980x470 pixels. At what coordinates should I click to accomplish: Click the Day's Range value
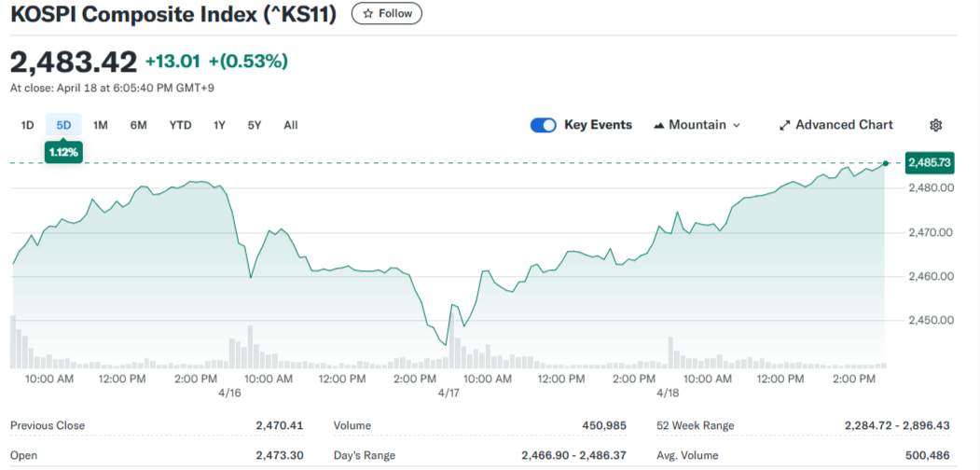point(573,456)
